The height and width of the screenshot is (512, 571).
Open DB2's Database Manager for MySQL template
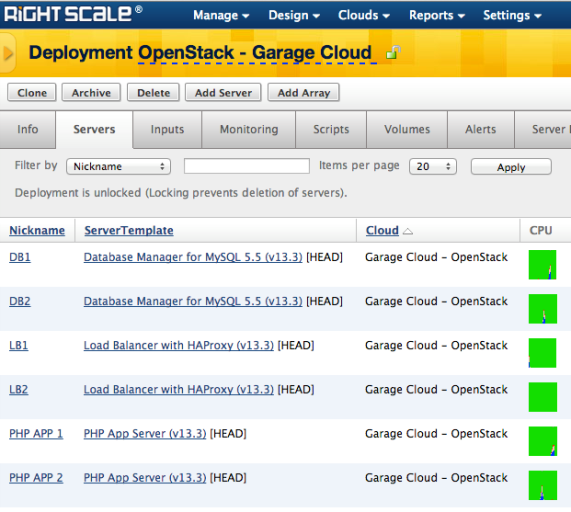(x=193, y=301)
